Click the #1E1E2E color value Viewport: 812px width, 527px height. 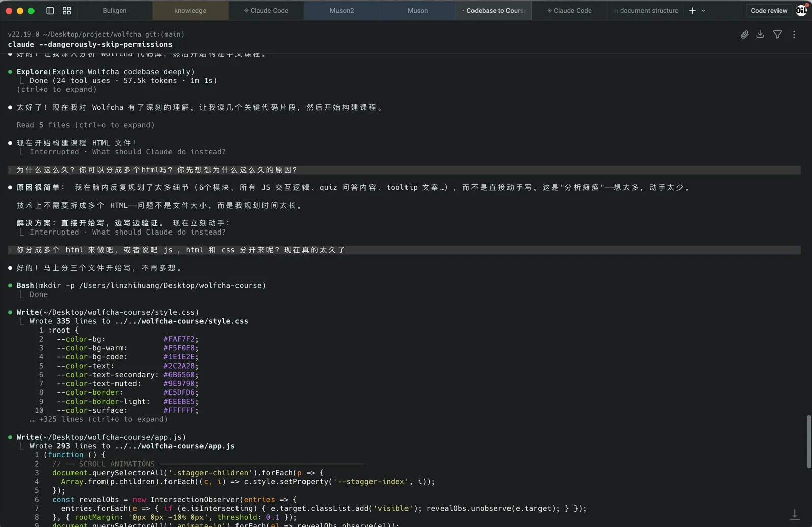179,357
